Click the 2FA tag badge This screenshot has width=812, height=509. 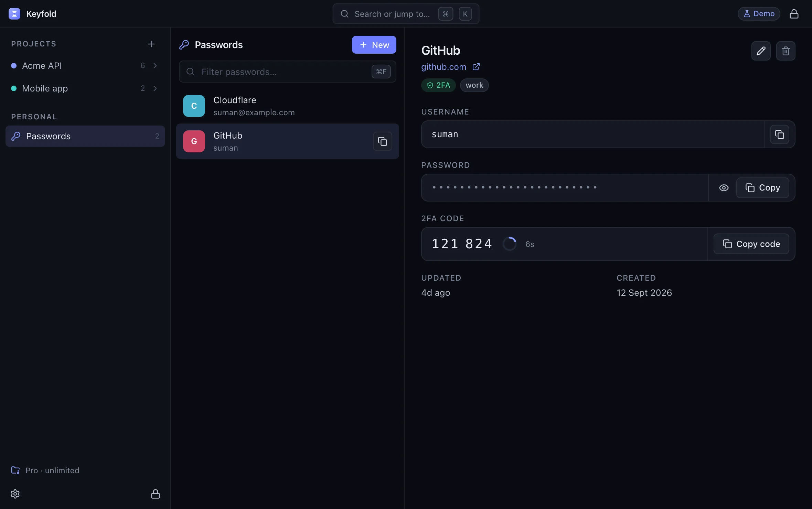click(438, 85)
